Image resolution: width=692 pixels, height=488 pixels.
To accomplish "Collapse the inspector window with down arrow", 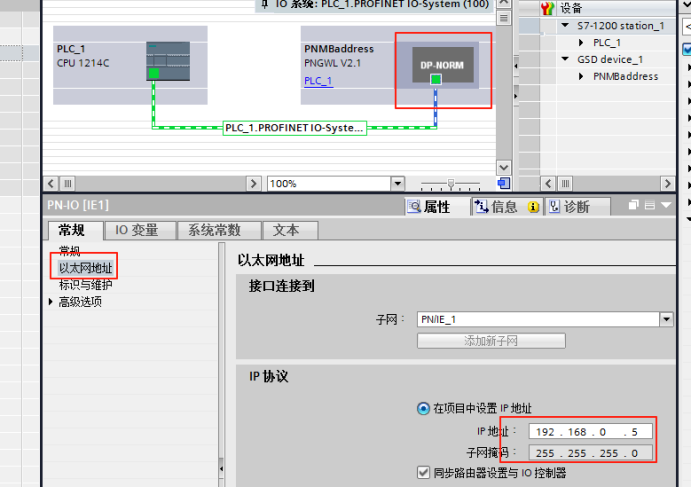I will point(666,205).
